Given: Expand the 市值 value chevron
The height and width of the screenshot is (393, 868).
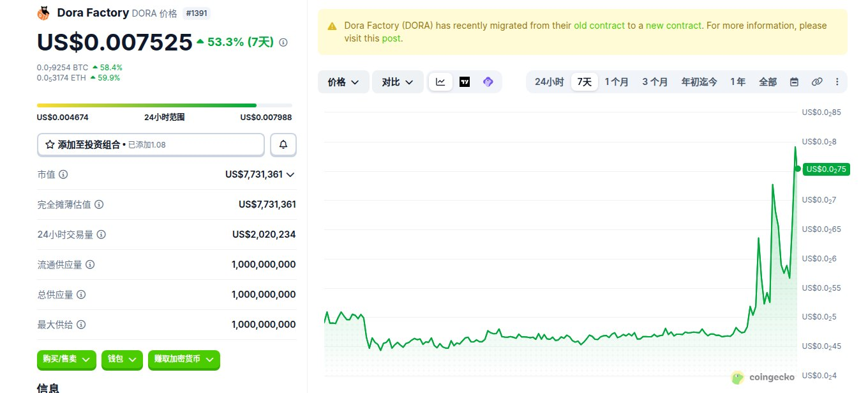Looking at the screenshot, I should (x=290, y=174).
